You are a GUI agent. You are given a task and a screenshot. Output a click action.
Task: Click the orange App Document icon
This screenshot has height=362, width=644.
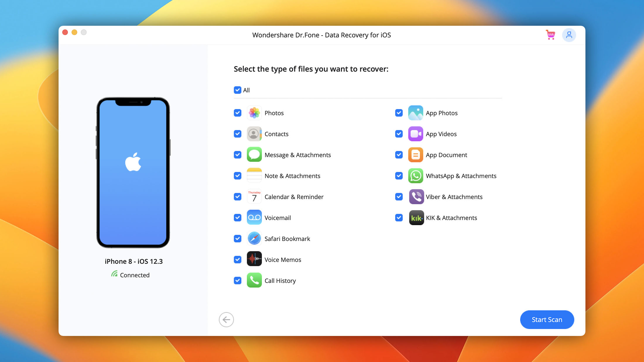coord(416,155)
